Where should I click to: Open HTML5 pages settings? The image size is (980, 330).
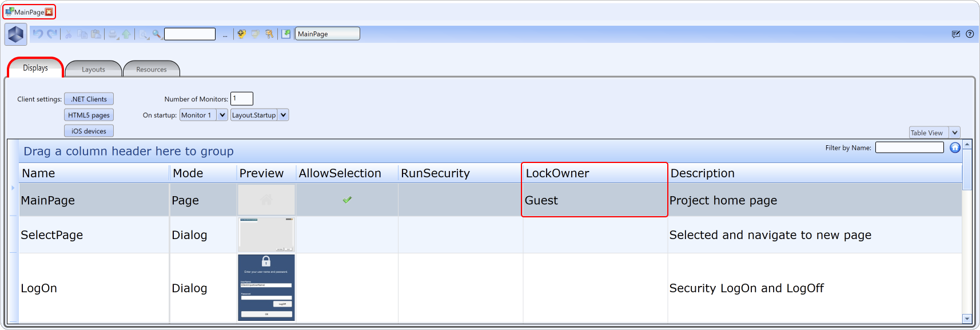89,115
